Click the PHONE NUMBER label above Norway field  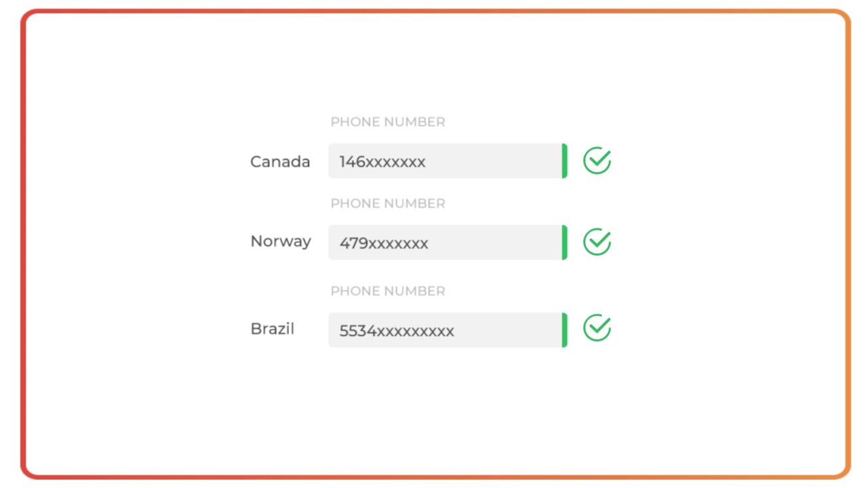point(388,203)
